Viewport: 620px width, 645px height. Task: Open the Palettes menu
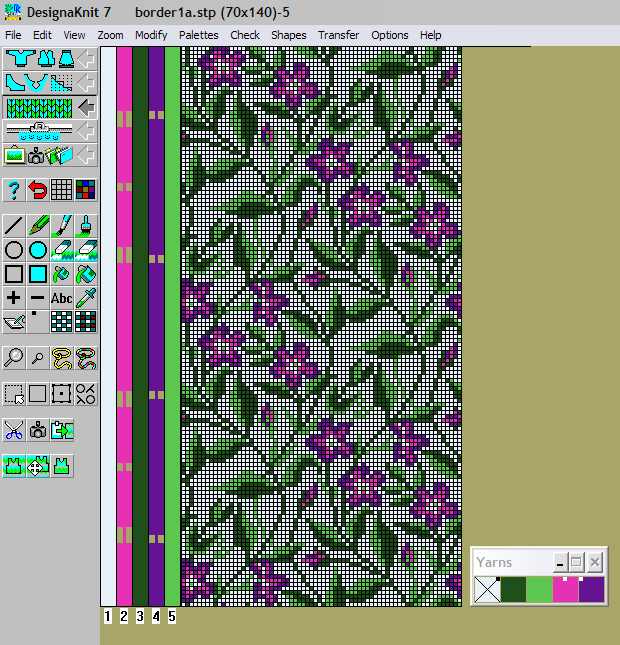point(198,35)
